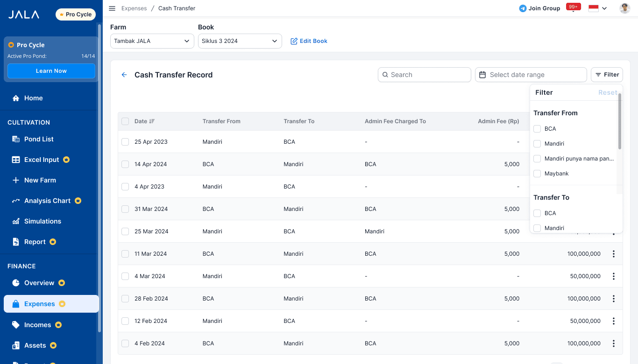
Task: Click the filter panel scrollbar
Action: pyautogui.click(x=620, y=121)
